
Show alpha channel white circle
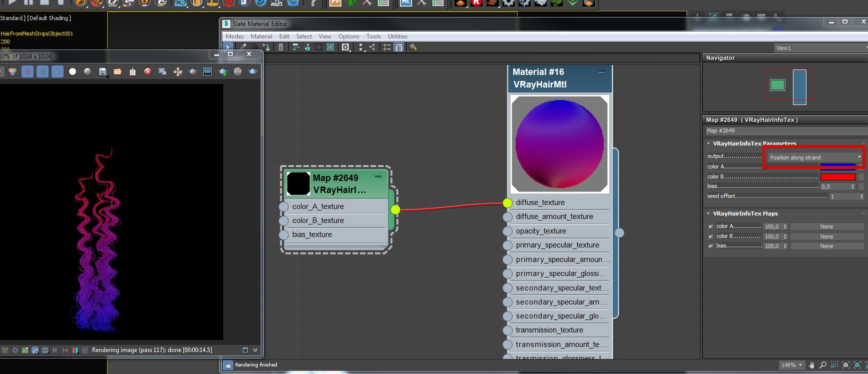click(73, 71)
